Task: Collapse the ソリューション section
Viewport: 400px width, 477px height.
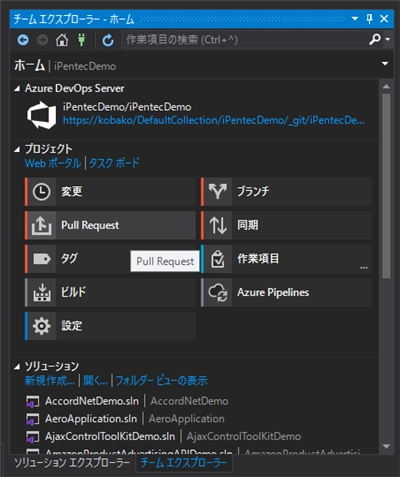Action: 17,367
